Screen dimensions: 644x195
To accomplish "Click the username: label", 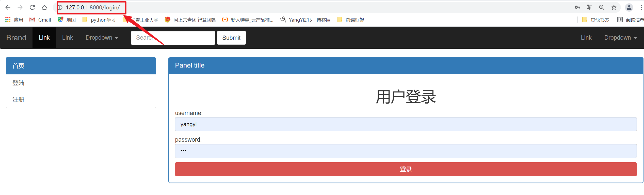I will tap(189, 113).
